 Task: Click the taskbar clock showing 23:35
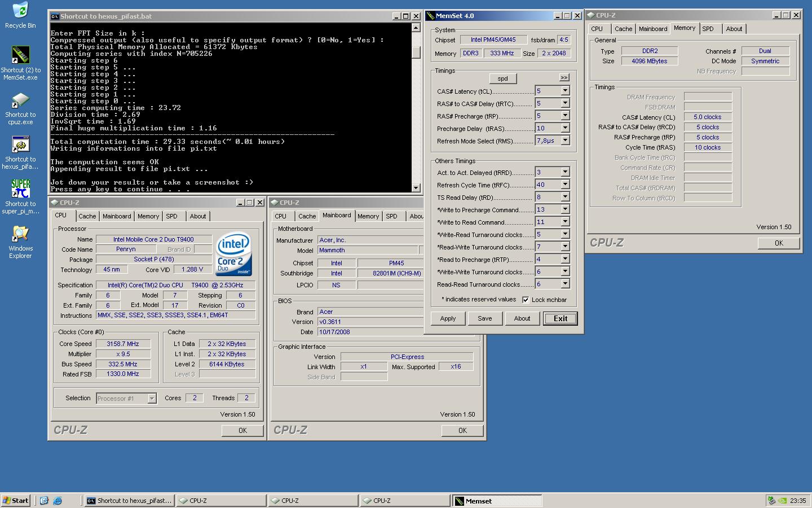[798, 501]
